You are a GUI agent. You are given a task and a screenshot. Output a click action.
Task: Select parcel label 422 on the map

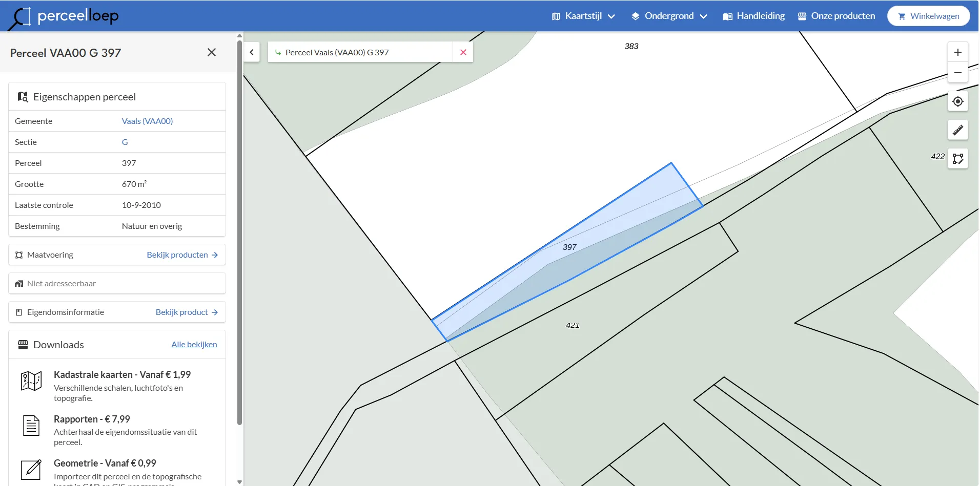(937, 157)
